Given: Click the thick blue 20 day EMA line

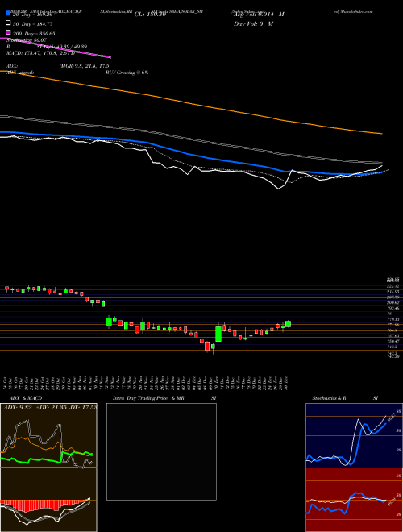Looking at the screenshot, I should click(x=190, y=153).
